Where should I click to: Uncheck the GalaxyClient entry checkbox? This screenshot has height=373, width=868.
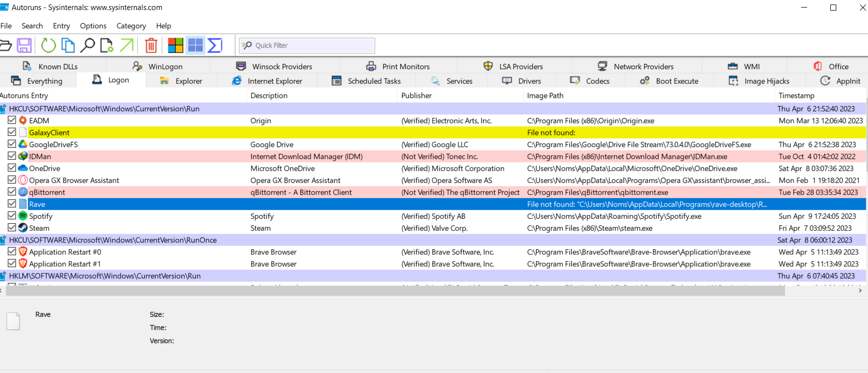pyautogui.click(x=12, y=132)
